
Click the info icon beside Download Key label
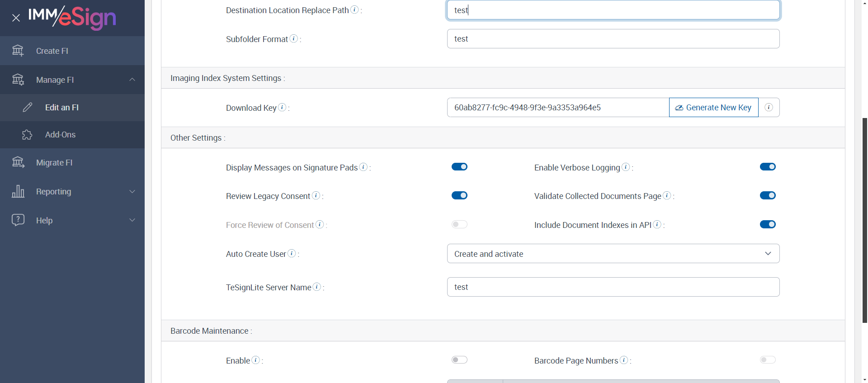click(x=282, y=107)
